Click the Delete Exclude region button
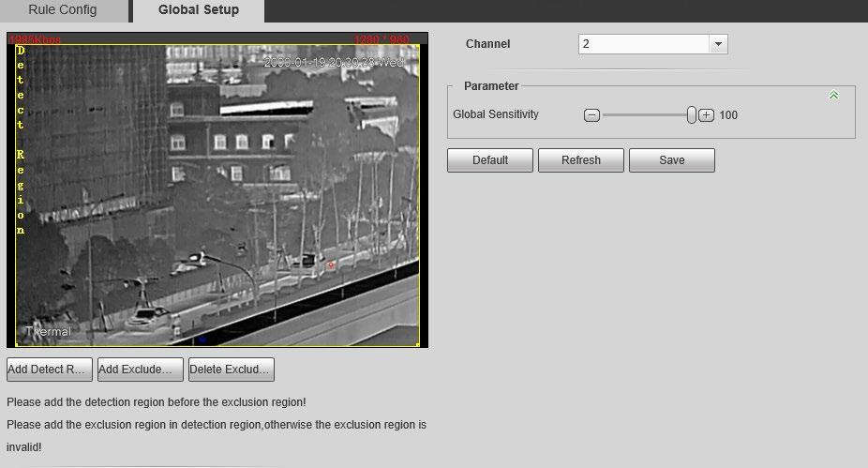 pyautogui.click(x=231, y=370)
